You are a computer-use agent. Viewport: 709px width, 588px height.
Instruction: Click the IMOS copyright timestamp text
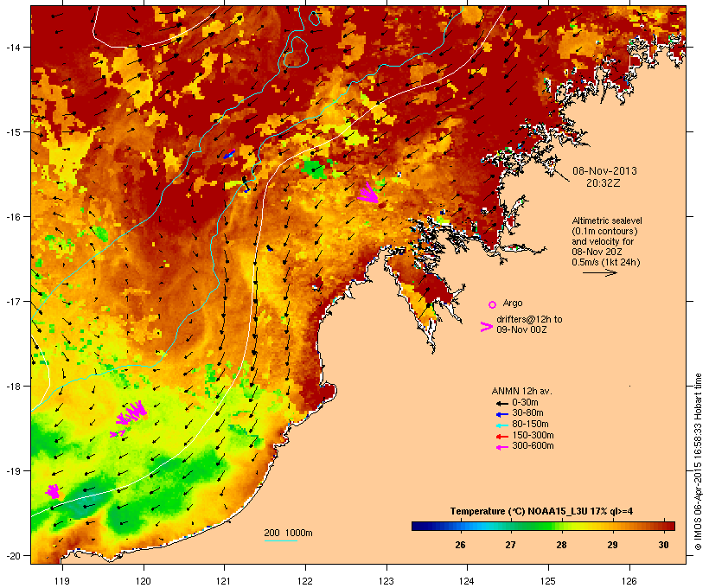click(x=698, y=462)
